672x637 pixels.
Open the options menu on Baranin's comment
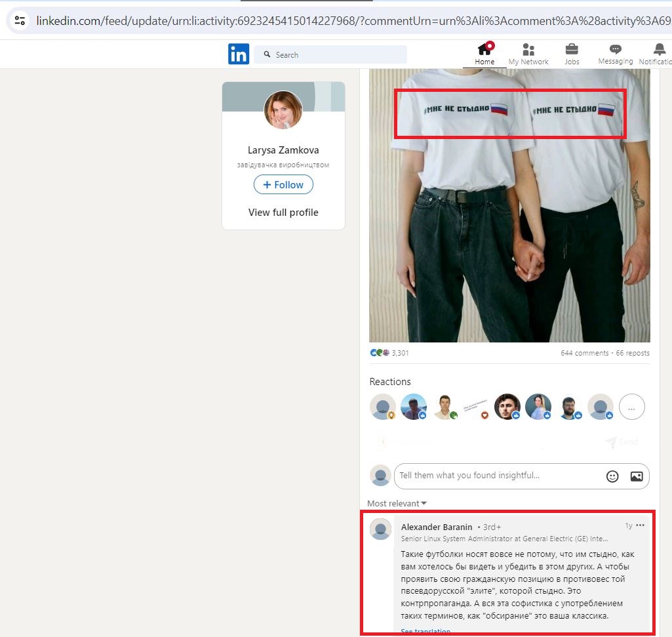point(641,525)
